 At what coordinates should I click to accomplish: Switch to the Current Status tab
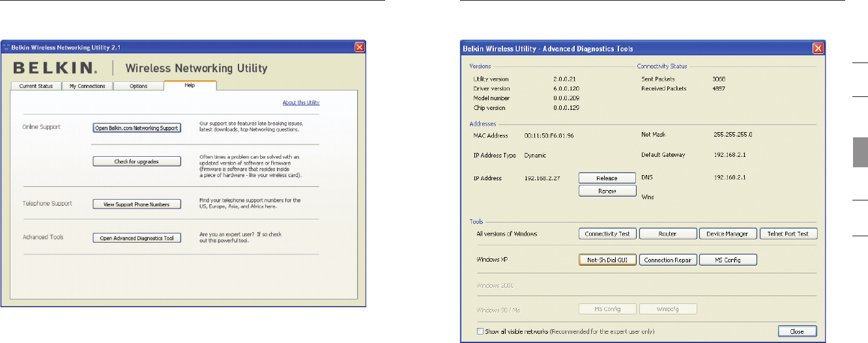click(37, 86)
